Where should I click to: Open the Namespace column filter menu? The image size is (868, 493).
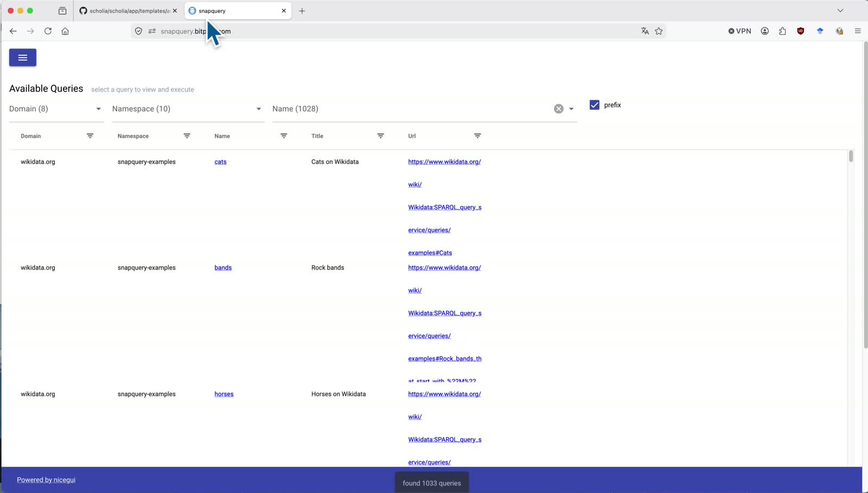tap(187, 136)
